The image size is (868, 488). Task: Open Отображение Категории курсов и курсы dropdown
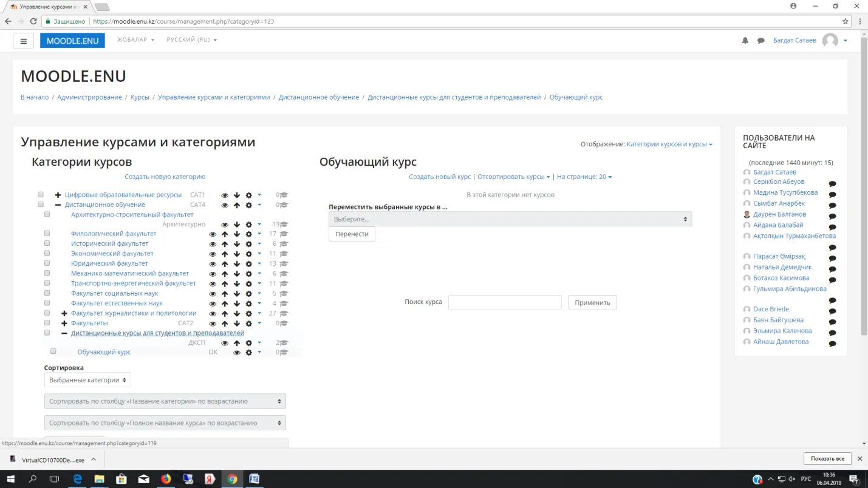[x=669, y=144]
